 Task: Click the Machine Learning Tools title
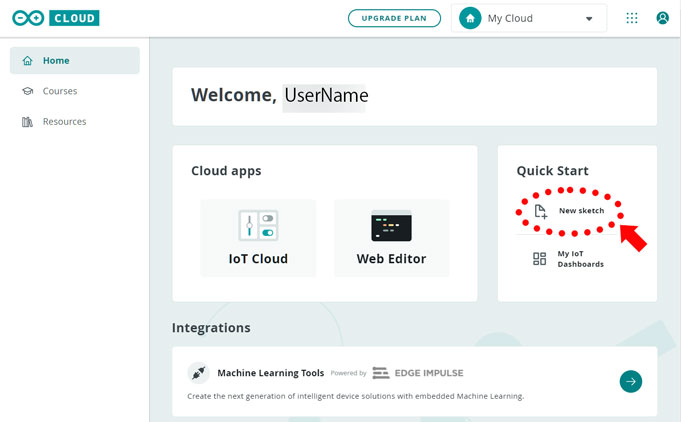pos(271,373)
